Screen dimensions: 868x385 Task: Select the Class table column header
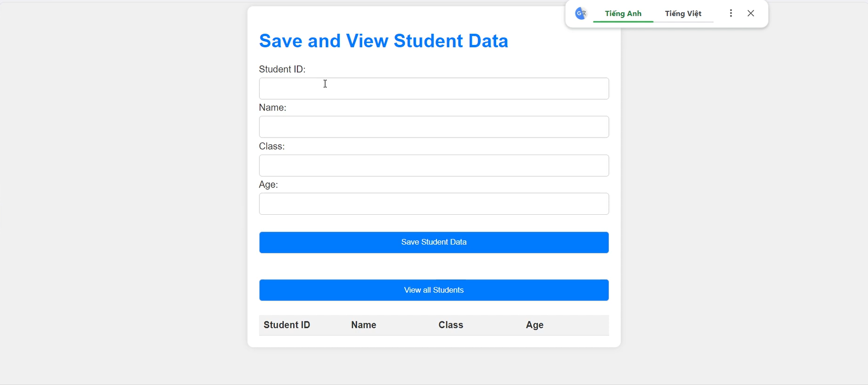click(451, 325)
